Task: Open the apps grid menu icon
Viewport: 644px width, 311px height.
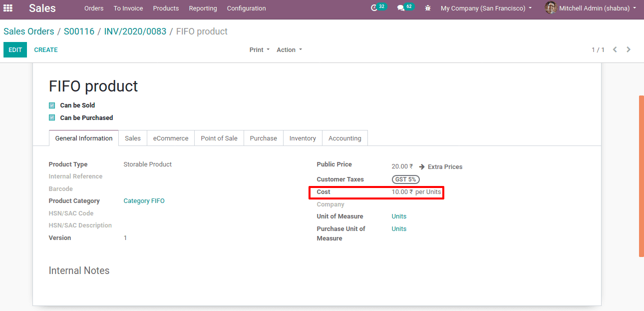Action: point(8,8)
